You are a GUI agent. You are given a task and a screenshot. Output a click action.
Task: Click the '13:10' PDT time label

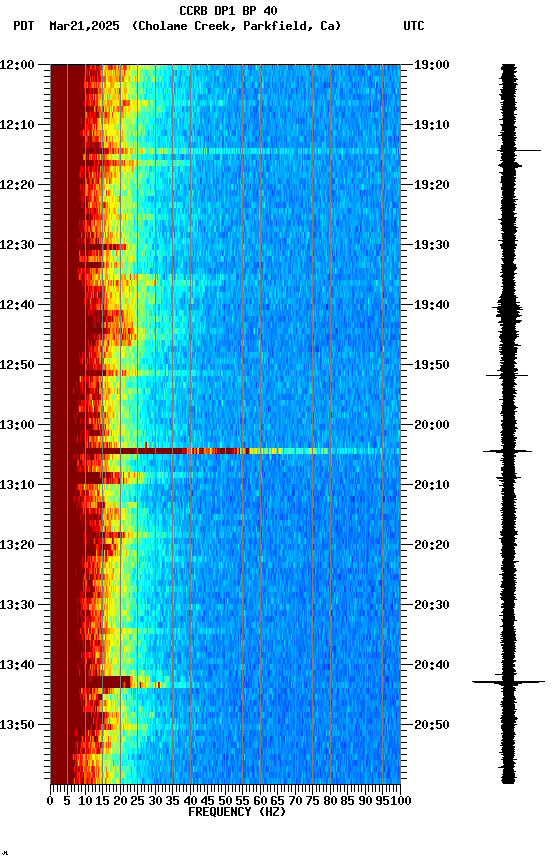(17, 485)
